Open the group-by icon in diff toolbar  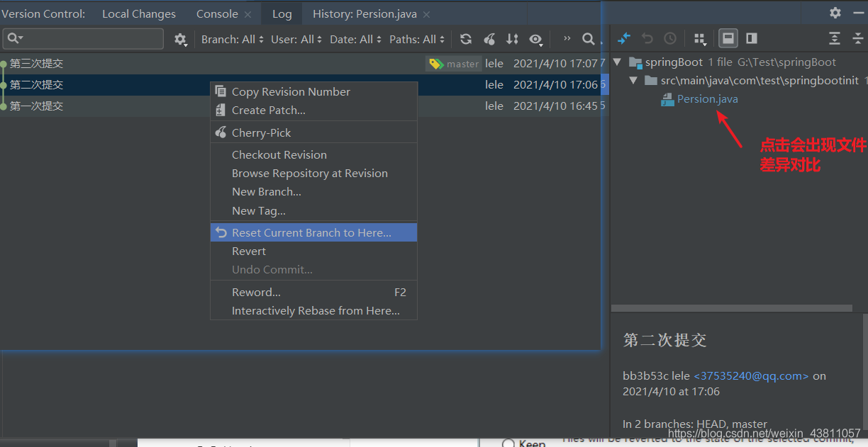pyautogui.click(x=698, y=38)
